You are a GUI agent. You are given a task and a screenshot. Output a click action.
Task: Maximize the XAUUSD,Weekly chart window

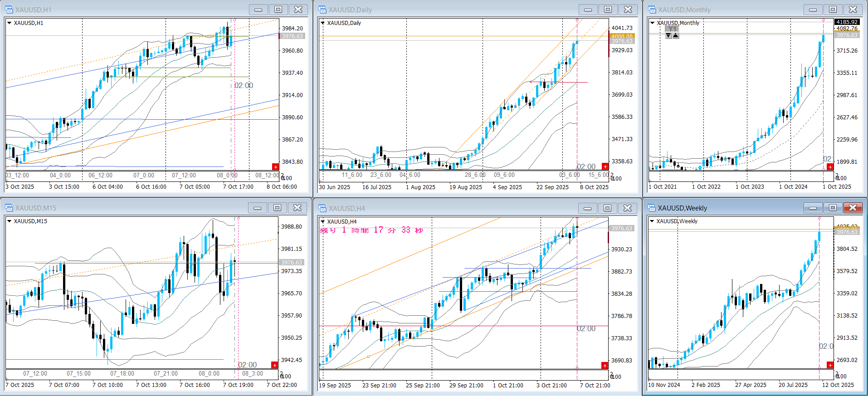pos(833,208)
